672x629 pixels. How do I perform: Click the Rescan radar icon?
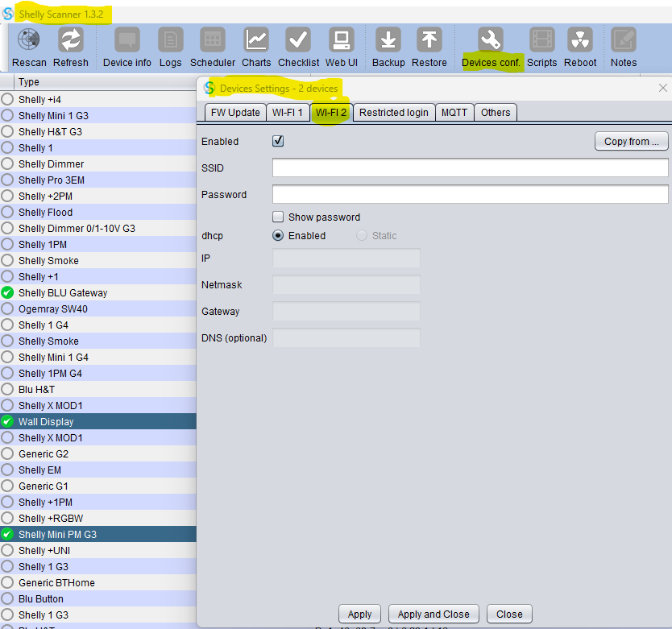tap(29, 39)
